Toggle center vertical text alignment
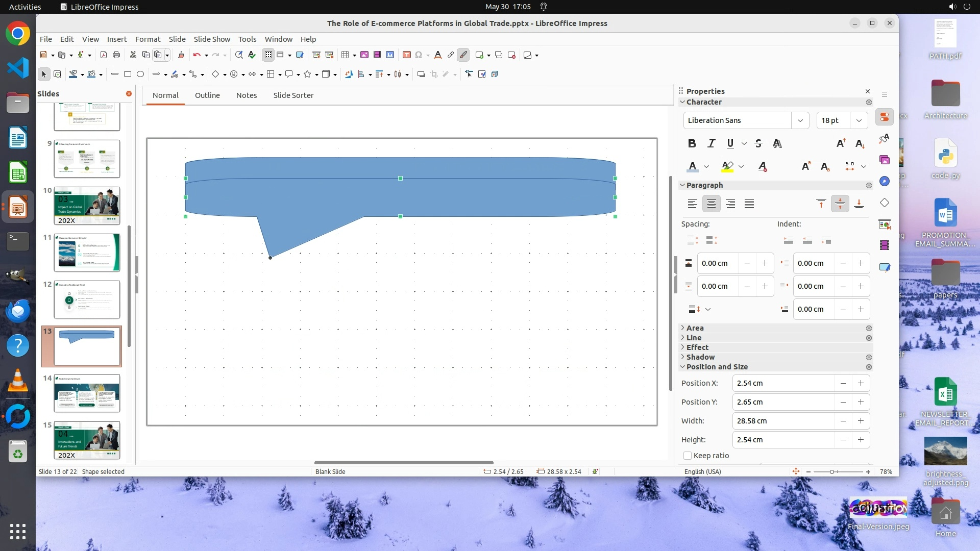 840,204
